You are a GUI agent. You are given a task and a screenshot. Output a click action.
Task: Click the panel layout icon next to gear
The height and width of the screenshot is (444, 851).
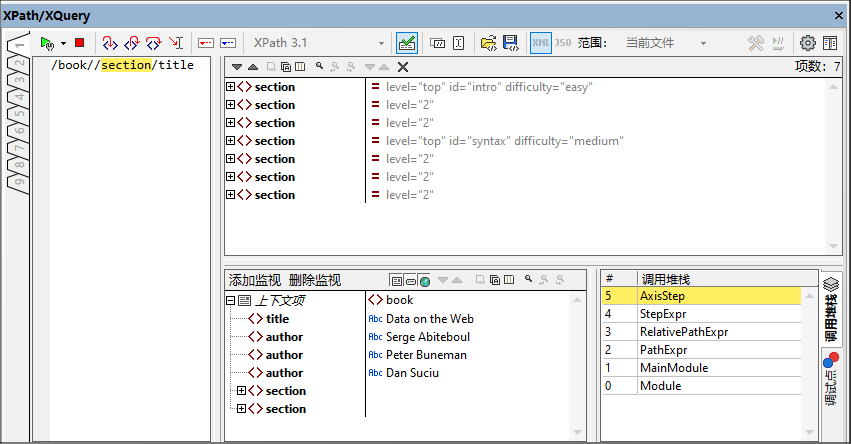pyautogui.click(x=830, y=43)
